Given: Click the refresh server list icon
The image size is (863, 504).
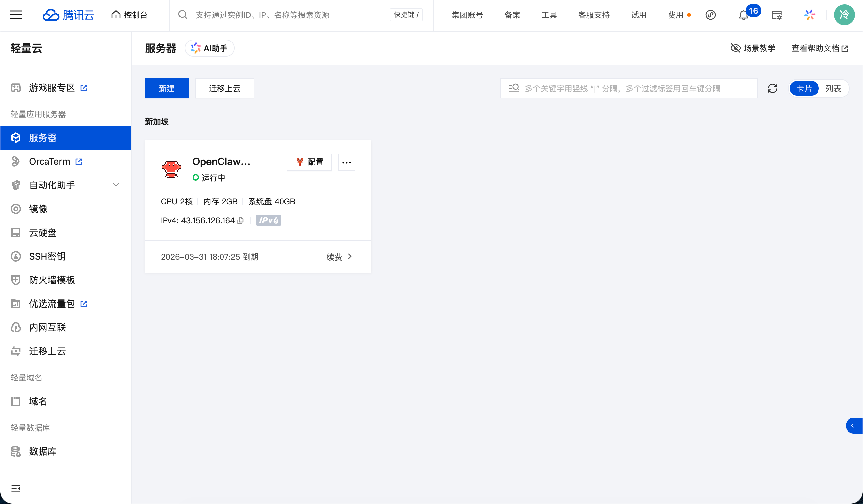Looking at the screenshot, I should (x=773, y=88).
